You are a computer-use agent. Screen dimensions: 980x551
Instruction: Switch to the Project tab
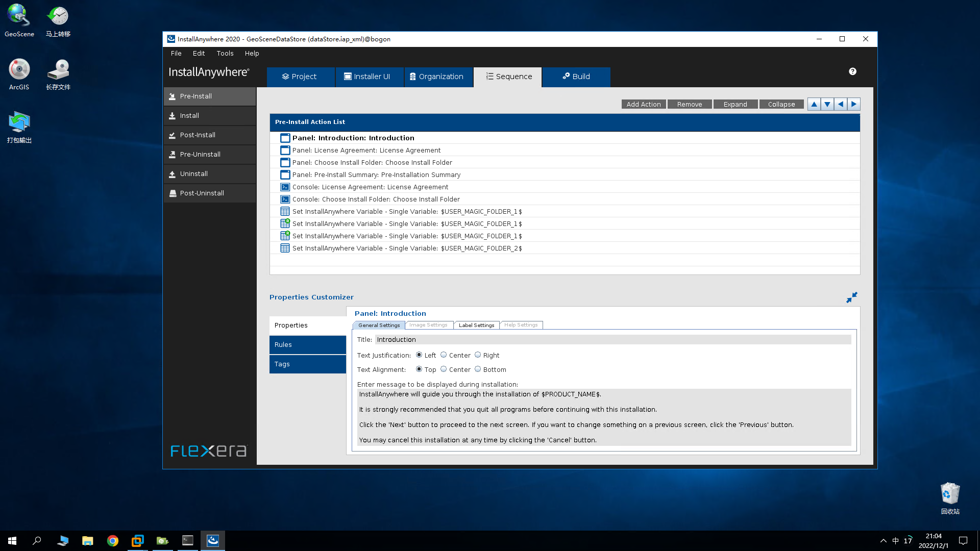(301, 77)
